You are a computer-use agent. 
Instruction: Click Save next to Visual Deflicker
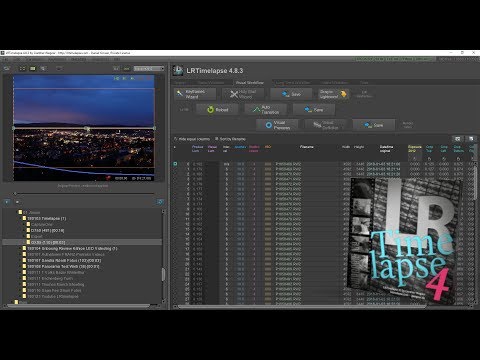click(x=374, y=125)
